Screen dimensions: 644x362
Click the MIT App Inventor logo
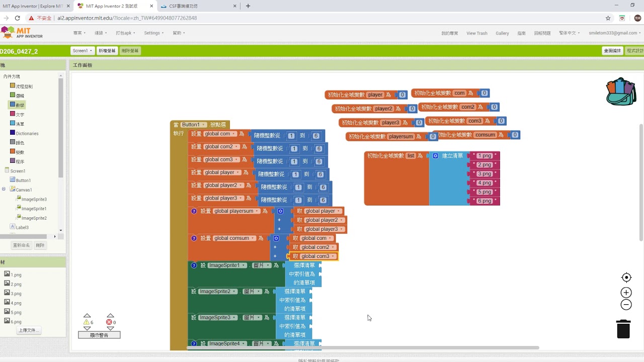coord(22,33)
